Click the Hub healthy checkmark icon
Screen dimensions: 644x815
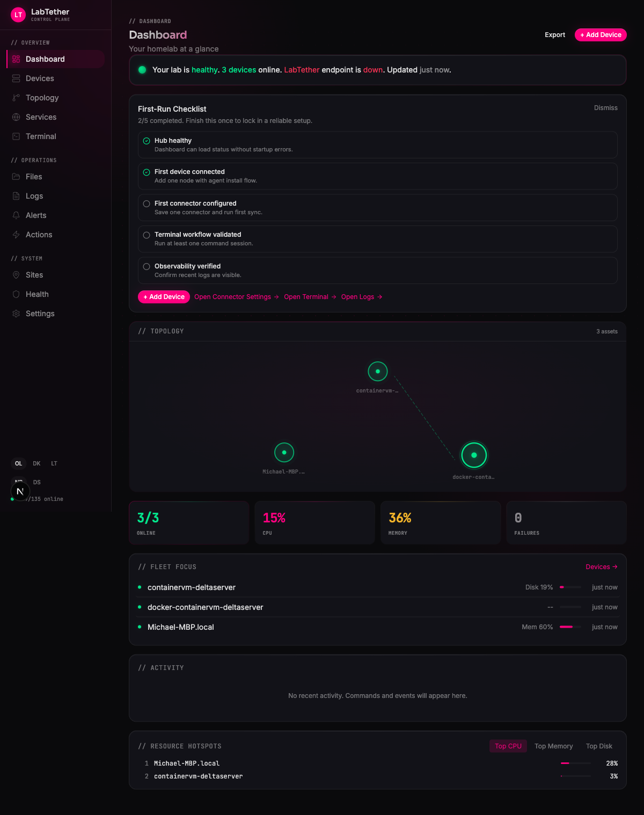[x=147, y=141]
